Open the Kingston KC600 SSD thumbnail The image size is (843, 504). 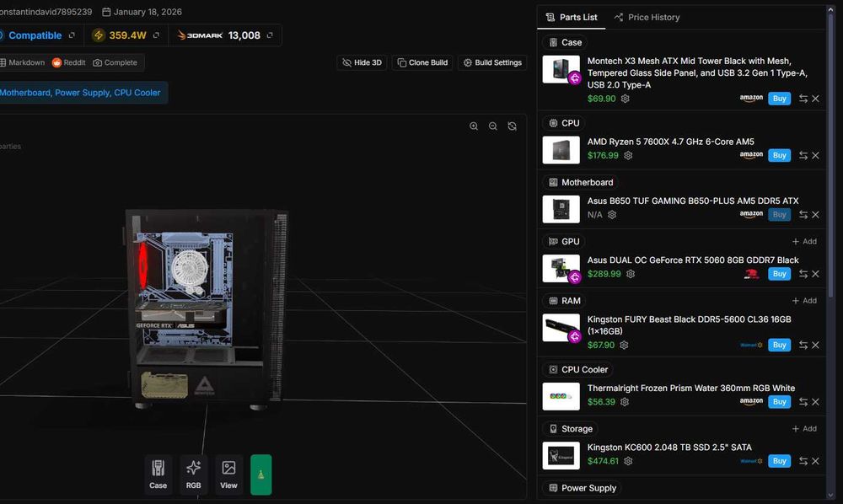pyautogui.click(x=561, y=456)
